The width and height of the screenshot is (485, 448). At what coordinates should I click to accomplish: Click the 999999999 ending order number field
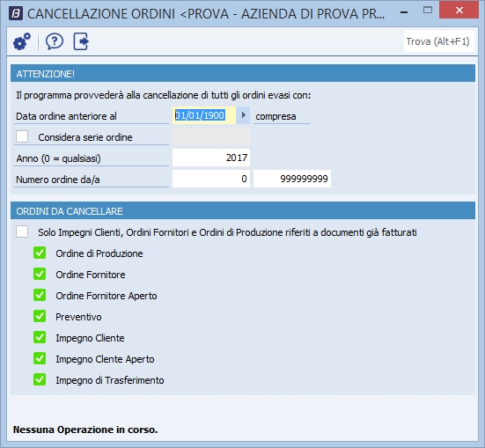[292, 179]
